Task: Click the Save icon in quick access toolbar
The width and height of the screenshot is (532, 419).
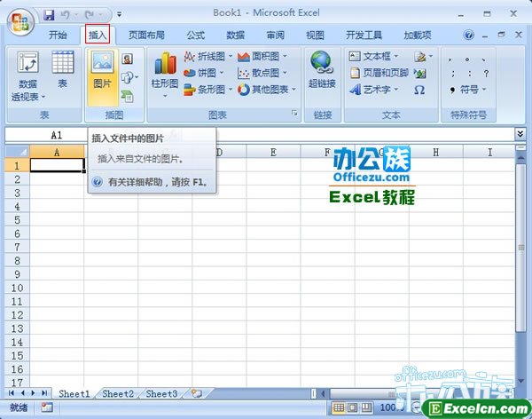Action: tap(49, 14)
